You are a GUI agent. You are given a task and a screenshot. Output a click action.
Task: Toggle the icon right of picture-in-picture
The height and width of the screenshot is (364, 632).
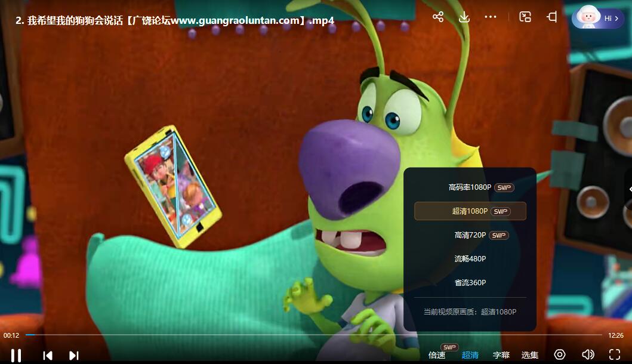[x=552, y=17]
